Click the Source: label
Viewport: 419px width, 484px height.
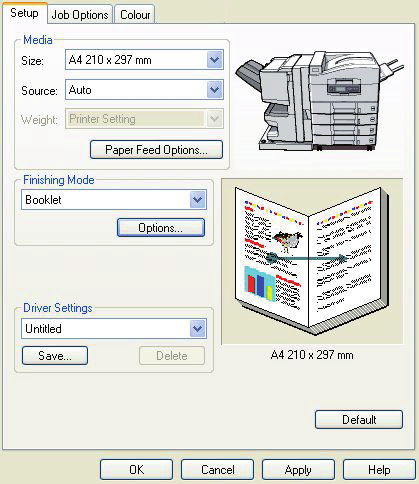click(39, 91)
